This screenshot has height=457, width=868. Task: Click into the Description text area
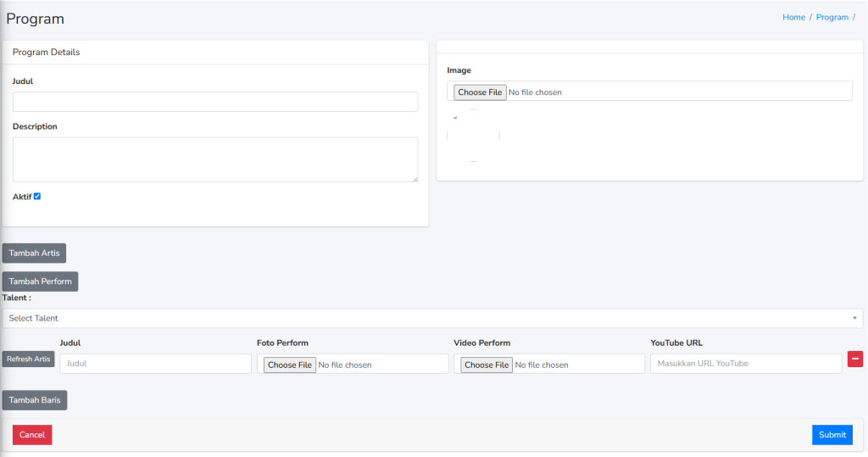point(215,159)
